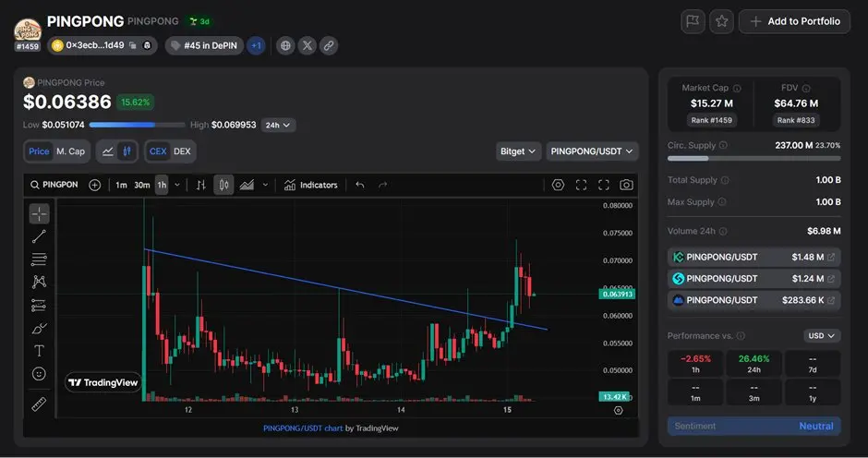Click Add to Portfolio button
868x458 pixels.
(794, 21)
